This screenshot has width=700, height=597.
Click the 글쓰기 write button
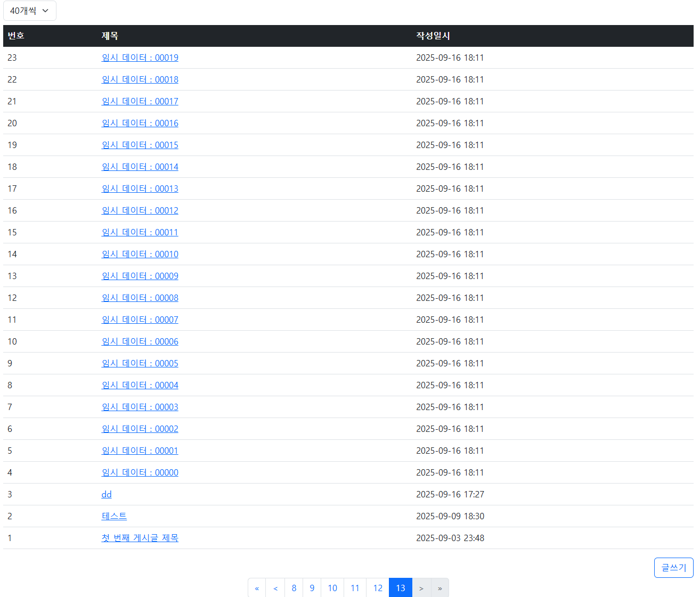tap(674, 568)
